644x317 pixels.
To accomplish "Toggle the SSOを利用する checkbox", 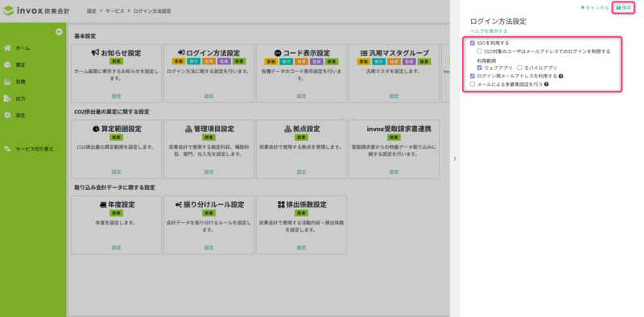I will (473, 43).
